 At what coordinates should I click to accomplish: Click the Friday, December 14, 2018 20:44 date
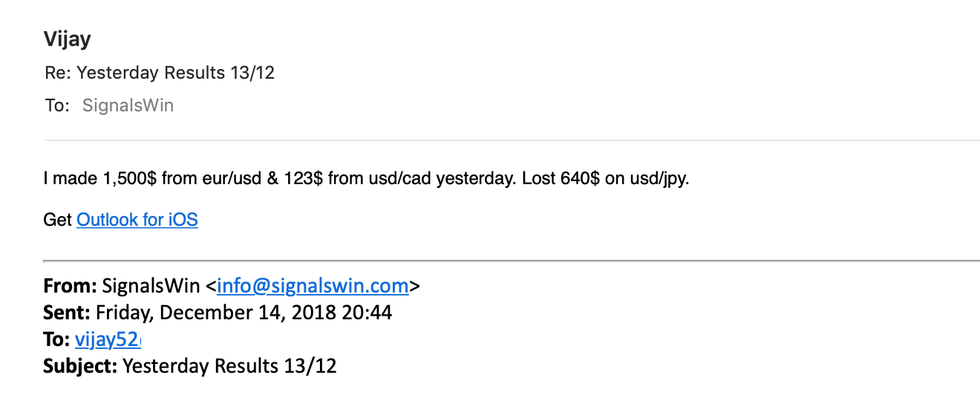(244, 313)
